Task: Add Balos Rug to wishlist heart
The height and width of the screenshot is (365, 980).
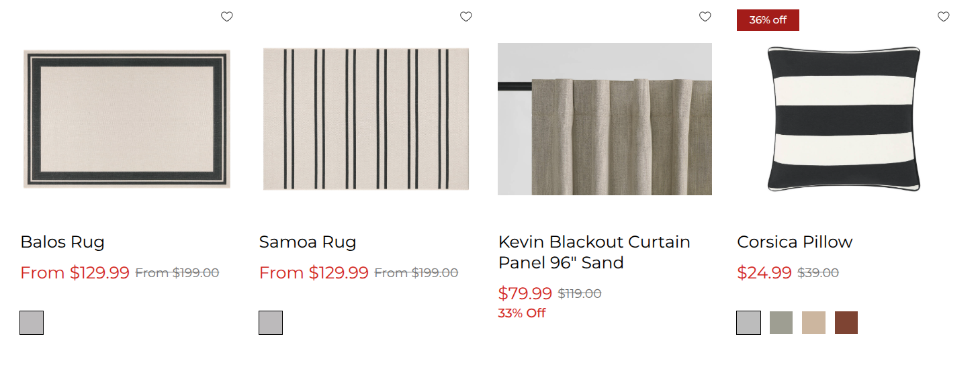Action: 227,17
